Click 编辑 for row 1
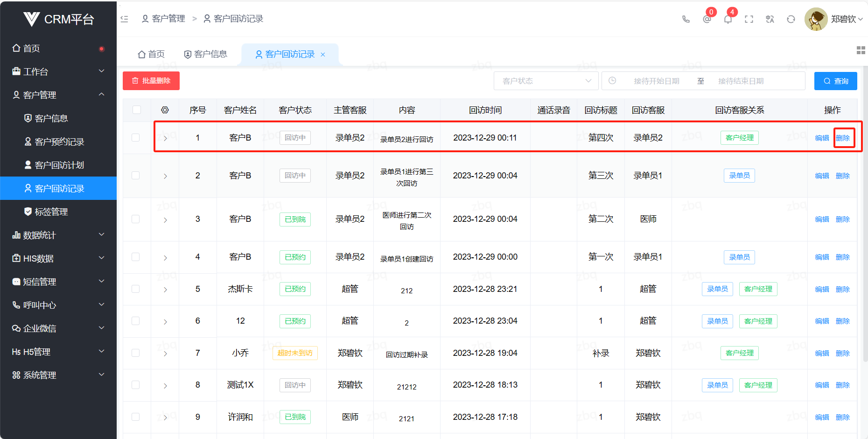Image resolution: width=868 pixels, height=439 pixels. 822,138
